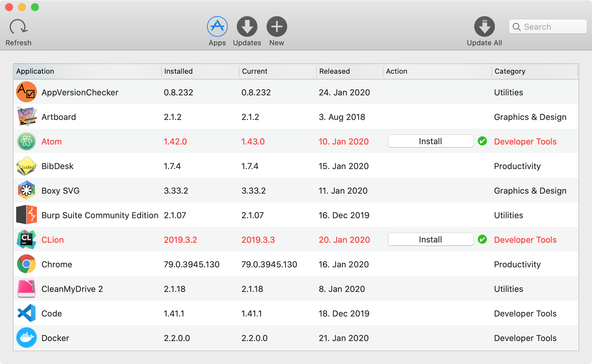Click release date 18. Dec 2019
The height and width of the screenshot is (364, 592).
coord(344,314)
